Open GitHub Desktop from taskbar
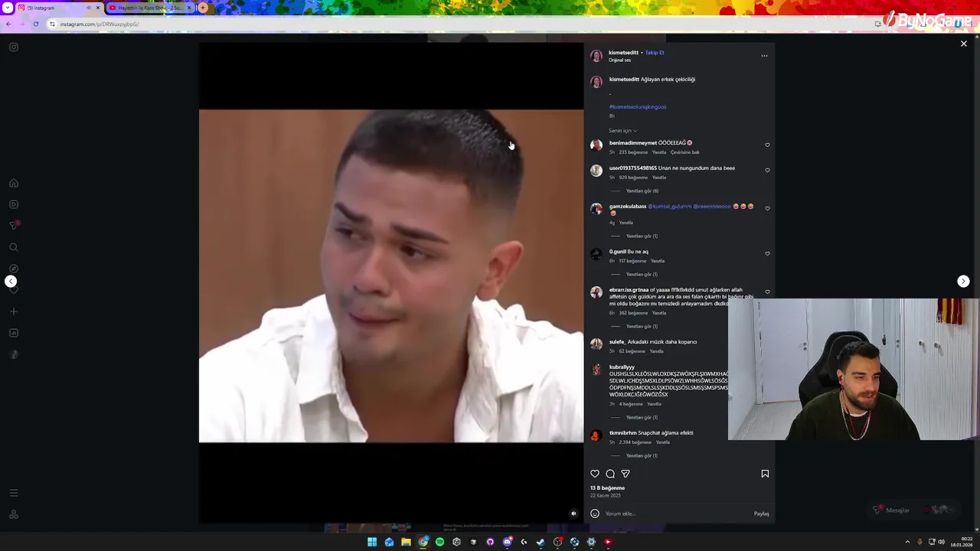Image resolution: width=980 pixels, height=551 pixels. click(490, 542)
